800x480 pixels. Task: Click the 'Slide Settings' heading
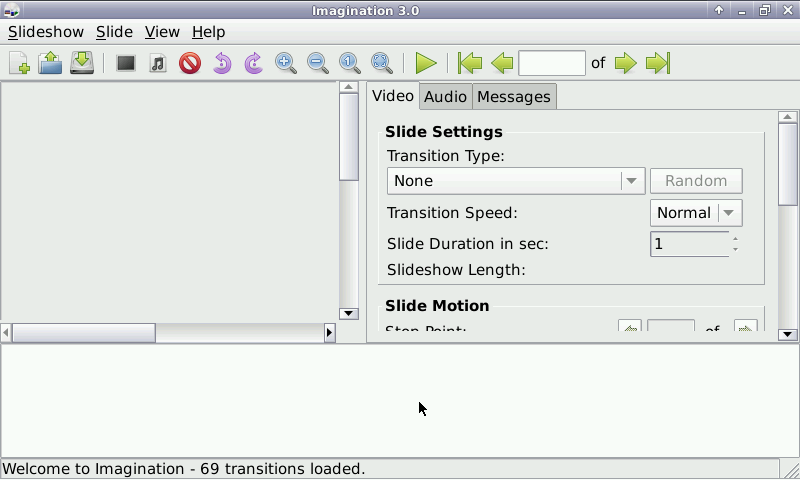(x=443, y=132)
